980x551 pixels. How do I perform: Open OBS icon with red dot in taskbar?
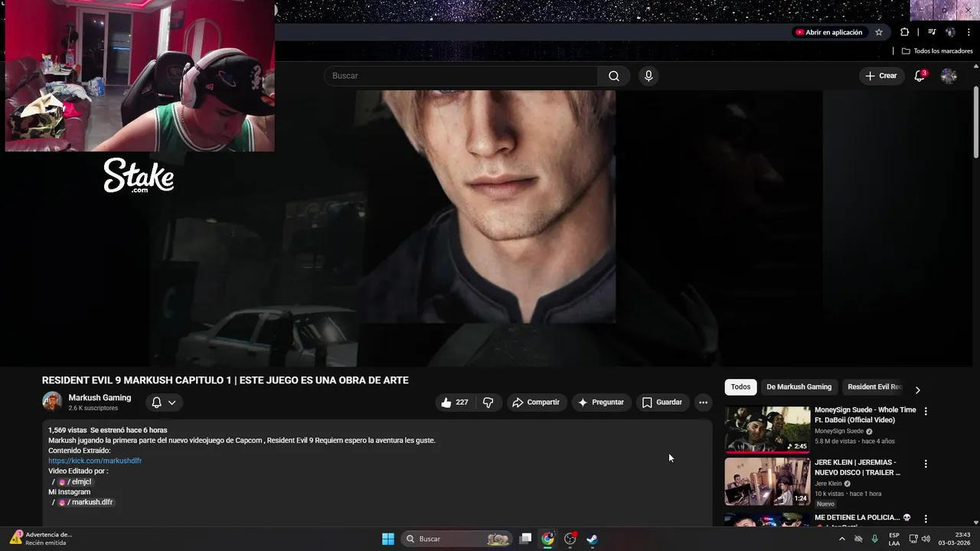tap(570, 539)
